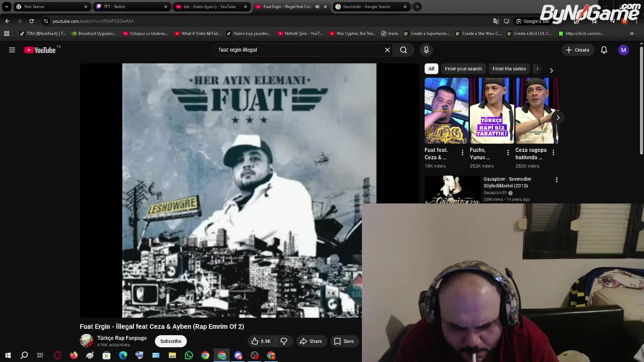Image resolution: width=644 pixels, height=362 pixels.
Task: Dislike the video
Action: click(284, 341)
